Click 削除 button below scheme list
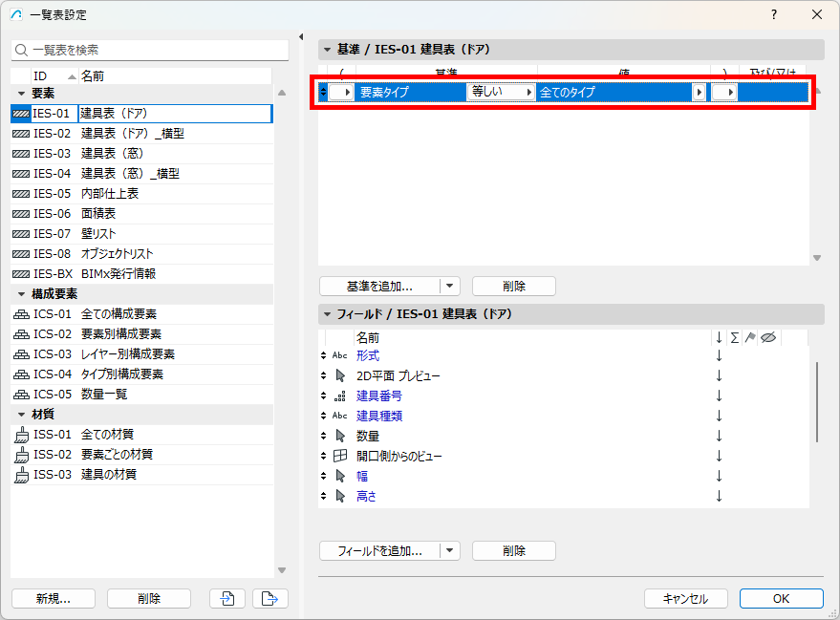 pyautogui.click(x=149, y=598)
